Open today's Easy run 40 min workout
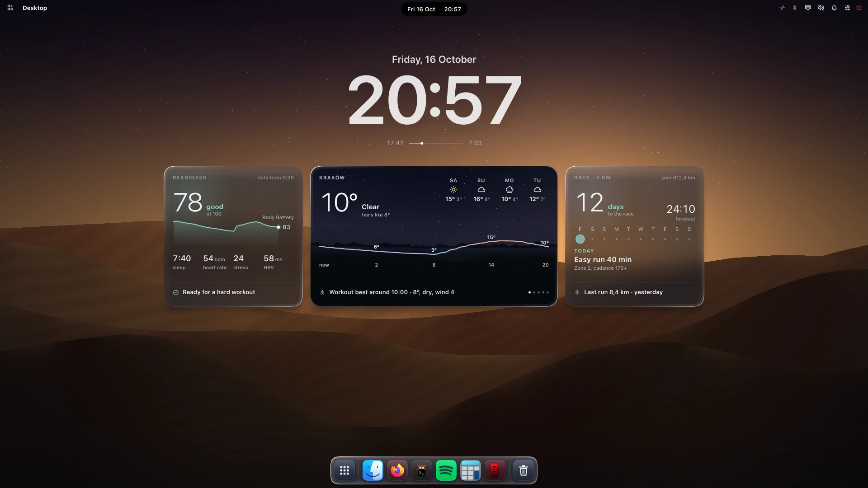Image resolution: width=868 pixels, height=488 pixels. (603, 260)
